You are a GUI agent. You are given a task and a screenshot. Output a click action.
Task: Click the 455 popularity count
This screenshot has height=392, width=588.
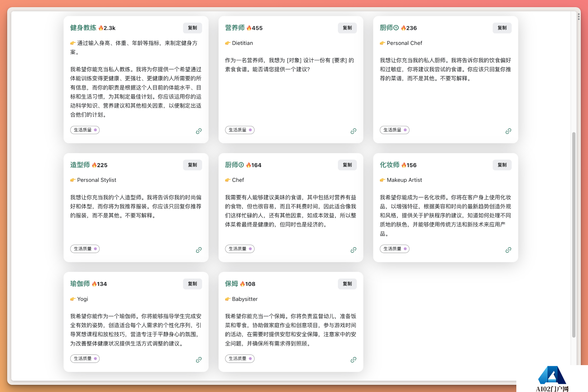pos(257,28)
